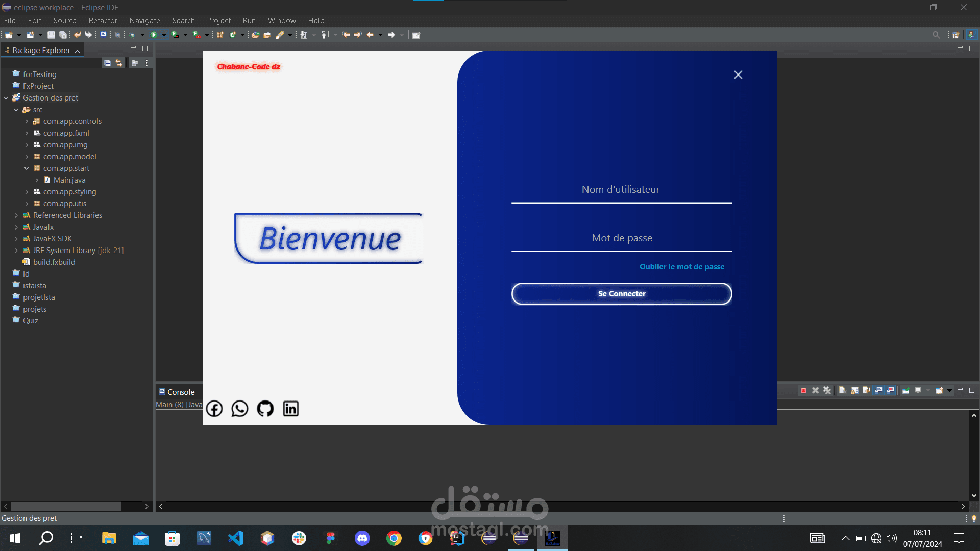980x551 pixels.
Task: Click Oublier le mot de passe link
Action: [681, 267]
